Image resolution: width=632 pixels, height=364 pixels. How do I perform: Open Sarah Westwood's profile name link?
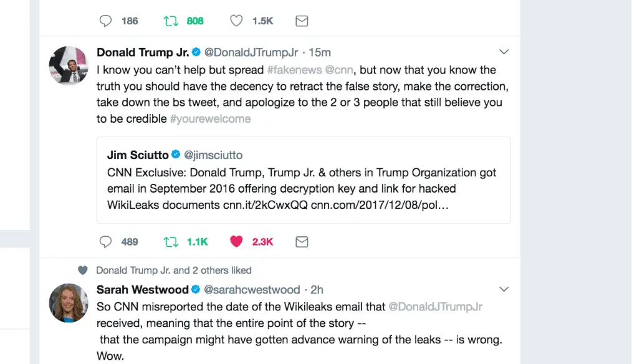[142, 289]
